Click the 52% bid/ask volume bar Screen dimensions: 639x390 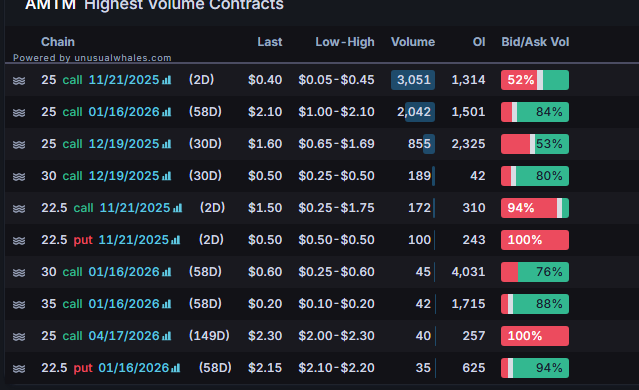coord(535,80)
